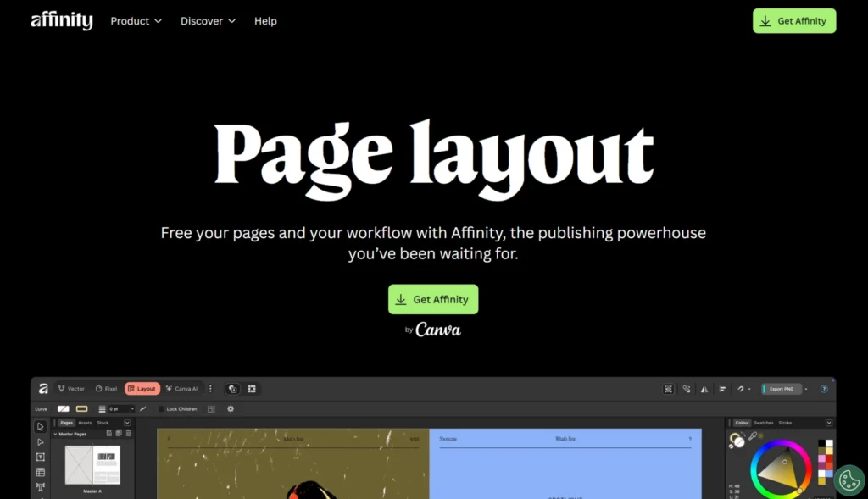Image resolution: width=868 pixels, height=499 pixels.
Task: Click the link chain toolbar icon
Action: coord(687,389)
